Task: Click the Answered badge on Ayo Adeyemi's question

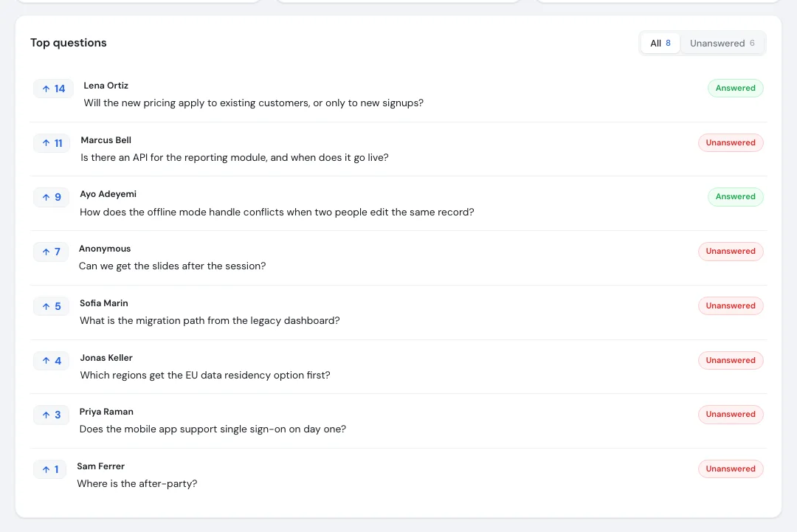Action: tap(736, 197)
